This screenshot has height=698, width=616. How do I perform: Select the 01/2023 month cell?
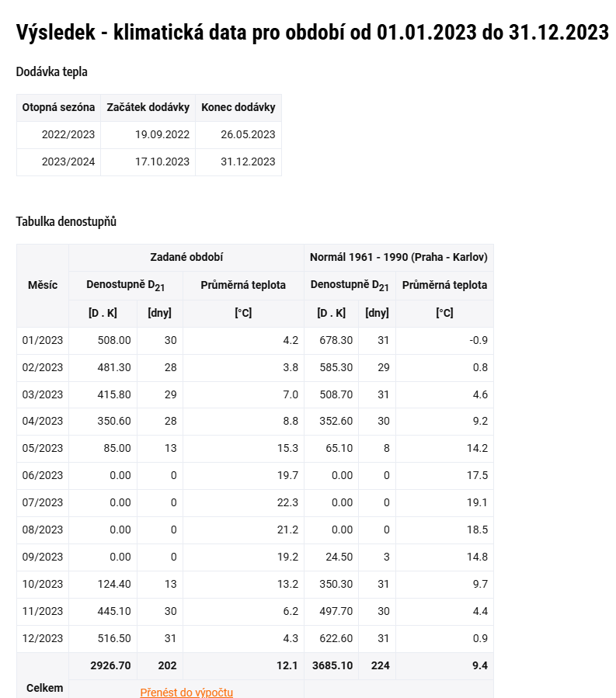coord(43,340)
